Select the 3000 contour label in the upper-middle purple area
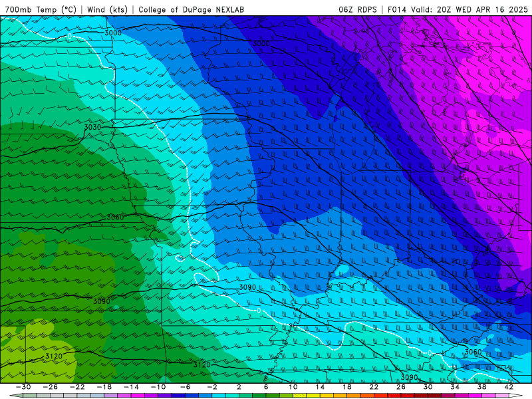 coord(261,43)
